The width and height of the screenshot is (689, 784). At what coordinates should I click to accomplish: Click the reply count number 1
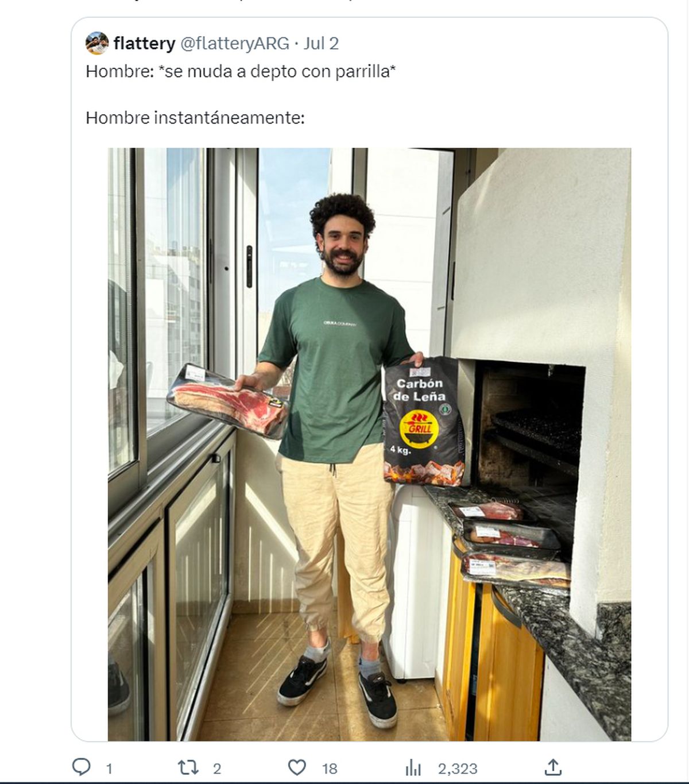[109, 768]
